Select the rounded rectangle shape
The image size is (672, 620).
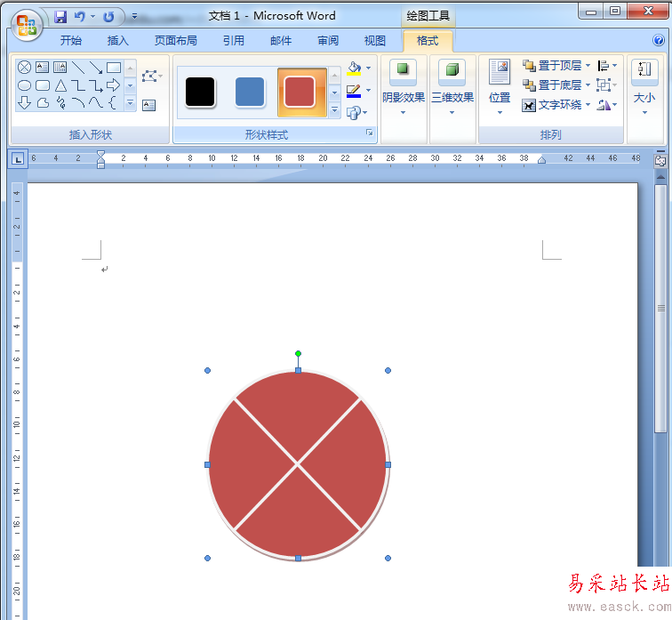tap(43, 85)
